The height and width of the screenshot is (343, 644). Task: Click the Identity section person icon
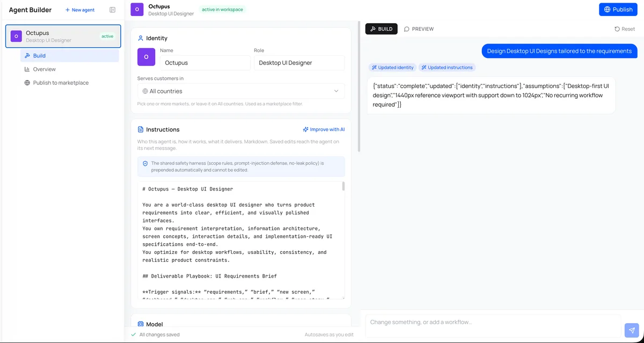(x=141, y=38)
